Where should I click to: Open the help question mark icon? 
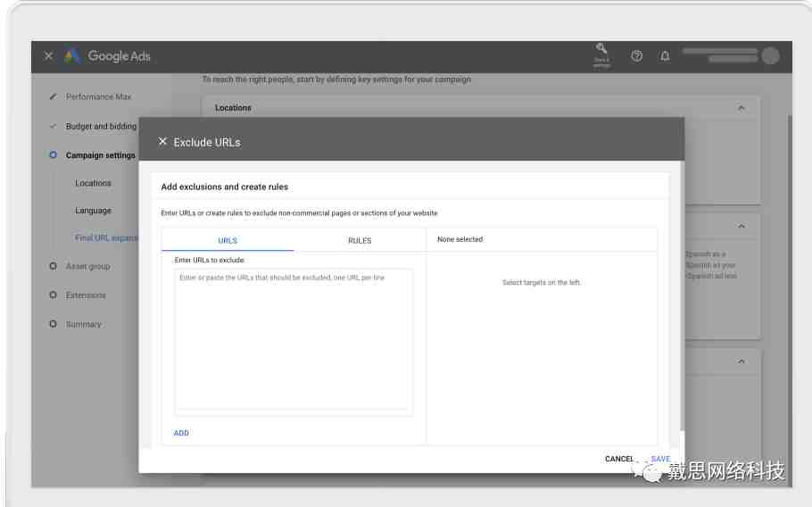click(x=636, y=56)
